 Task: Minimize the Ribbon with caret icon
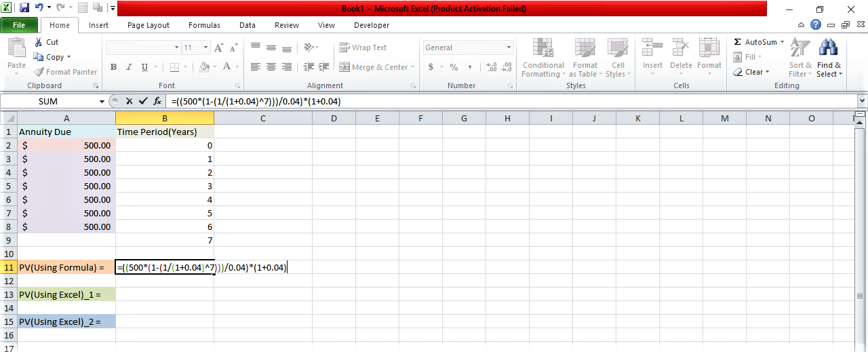pyautogui.click(x=802, y=25)
